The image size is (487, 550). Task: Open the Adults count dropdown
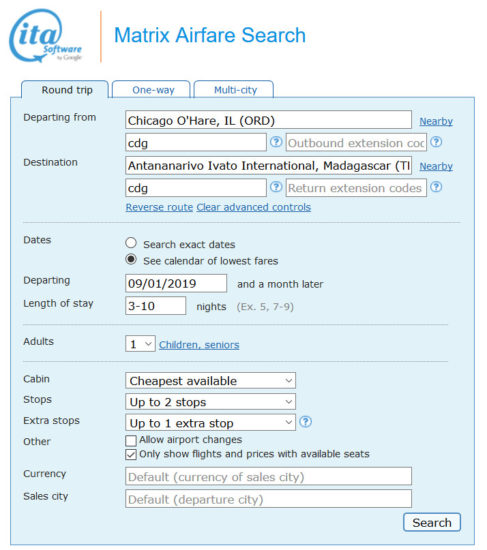pos(140,344)
